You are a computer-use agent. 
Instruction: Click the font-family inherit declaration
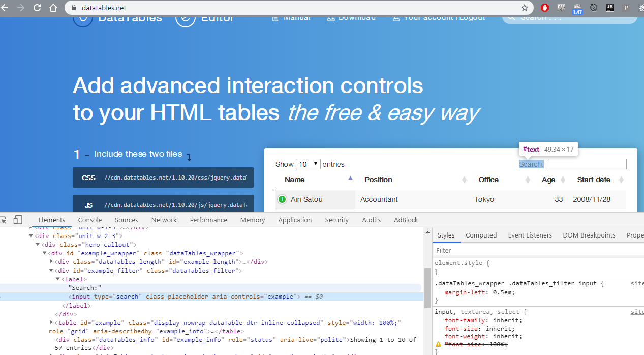coord(483,320)
